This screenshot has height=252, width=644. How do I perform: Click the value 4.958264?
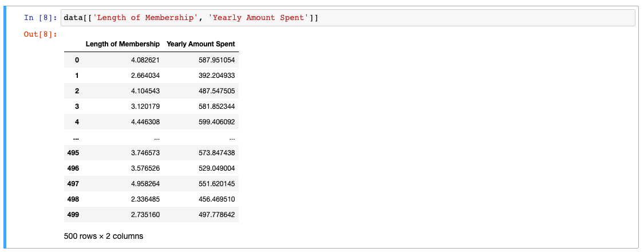pos(145,184)
